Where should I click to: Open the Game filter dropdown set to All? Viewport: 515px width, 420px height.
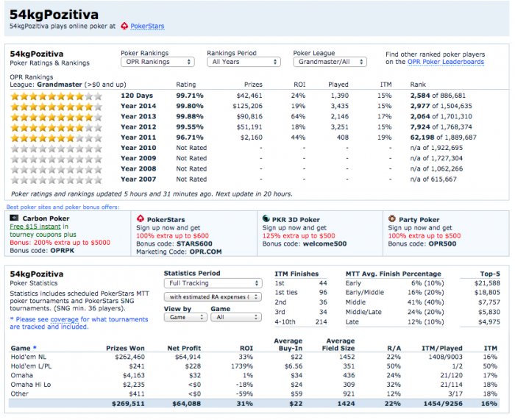[236, 317]
